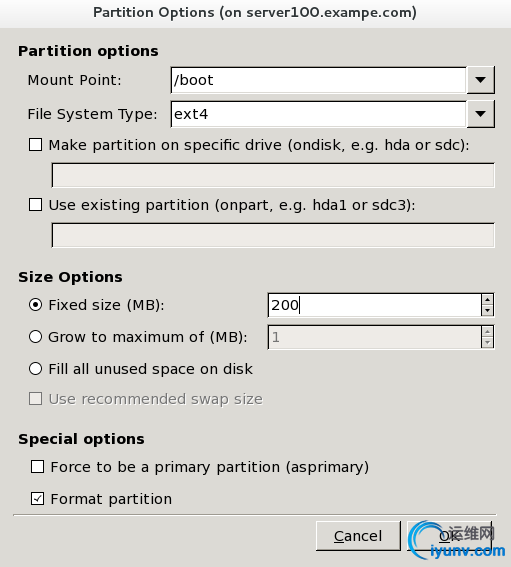Viewport: 511px width, 567px height.
Task: Enable Use existing partition checkbox
Action: coord(35,205)
